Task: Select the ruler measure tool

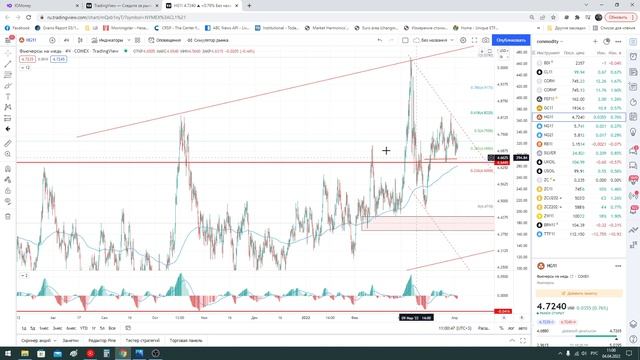Action: pos(8,143)
